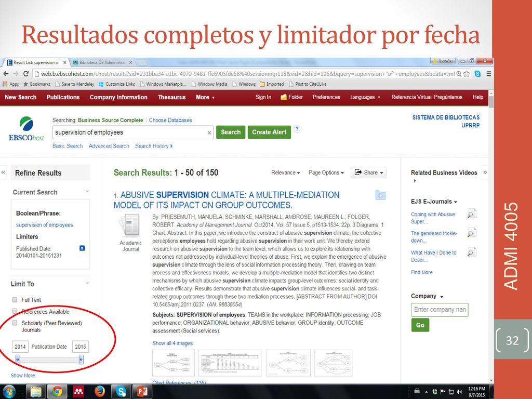The width and height of the screenshot is (532, 399).
Task: Expand the Company dropdown arrow
Action: click(x=442, y=297)
